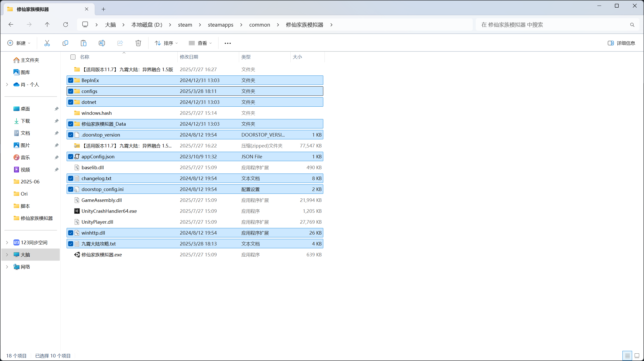Uncheck the configs folder checkbox
Viewport: 644px width, 361px height.
[x=71, y=91]
